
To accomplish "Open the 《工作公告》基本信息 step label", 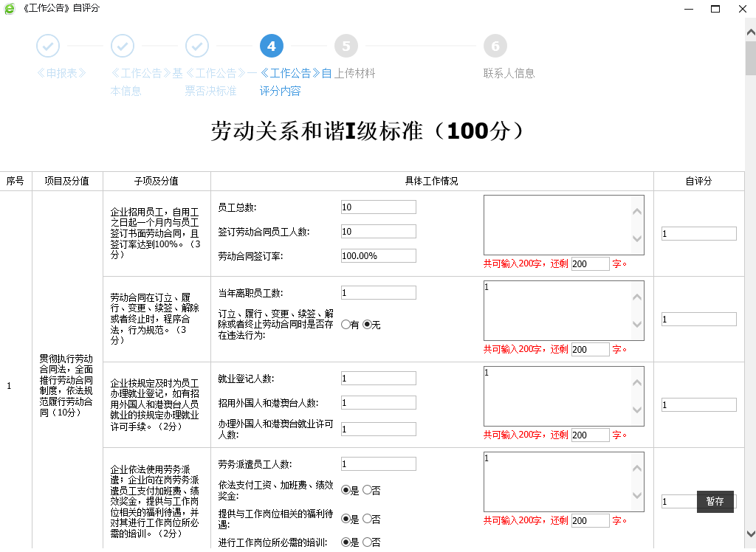I will (x=147, y=82).
